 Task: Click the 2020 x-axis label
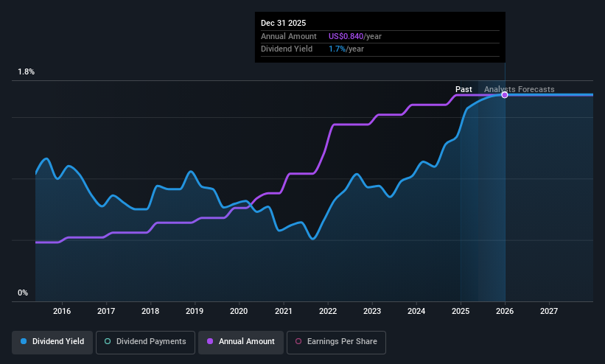tap(239, 311)
